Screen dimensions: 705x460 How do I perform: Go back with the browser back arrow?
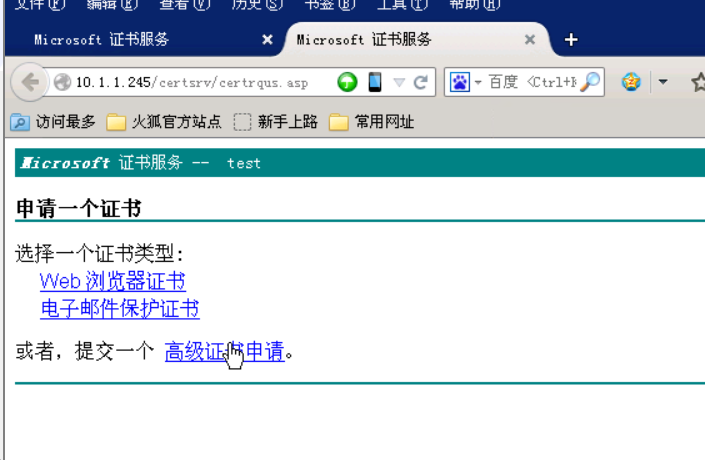click(x=30, y=82)
